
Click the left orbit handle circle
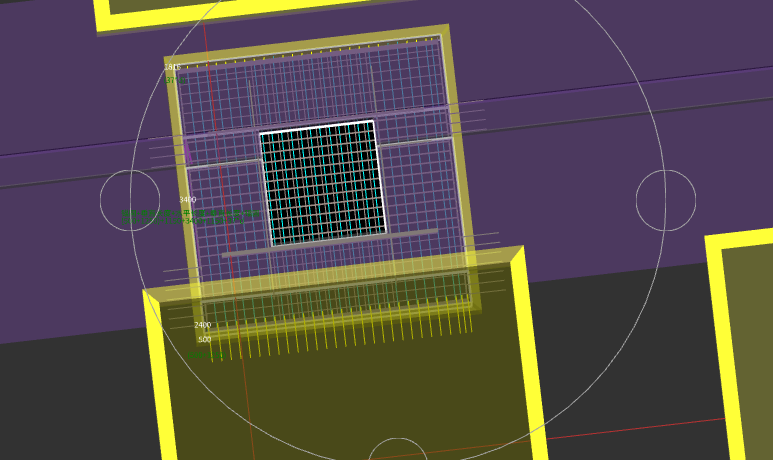(x=130, y=200)
